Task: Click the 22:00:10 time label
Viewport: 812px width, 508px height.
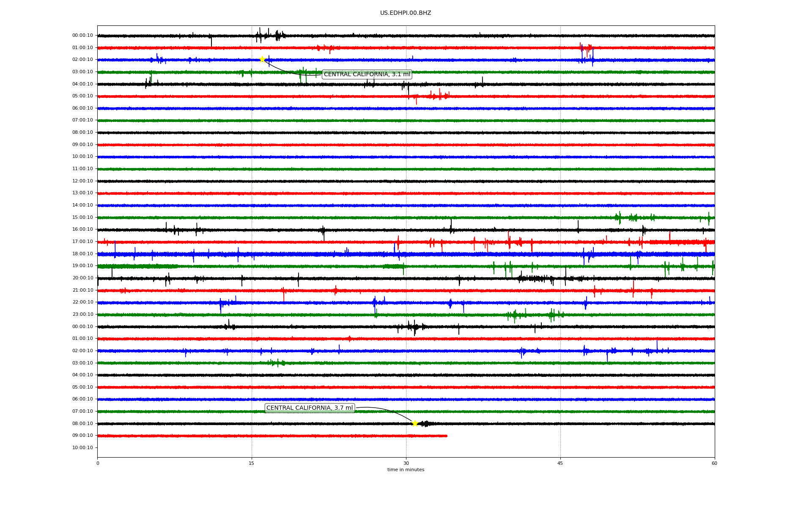Action: pyautogui.click(x=82, y=302)
